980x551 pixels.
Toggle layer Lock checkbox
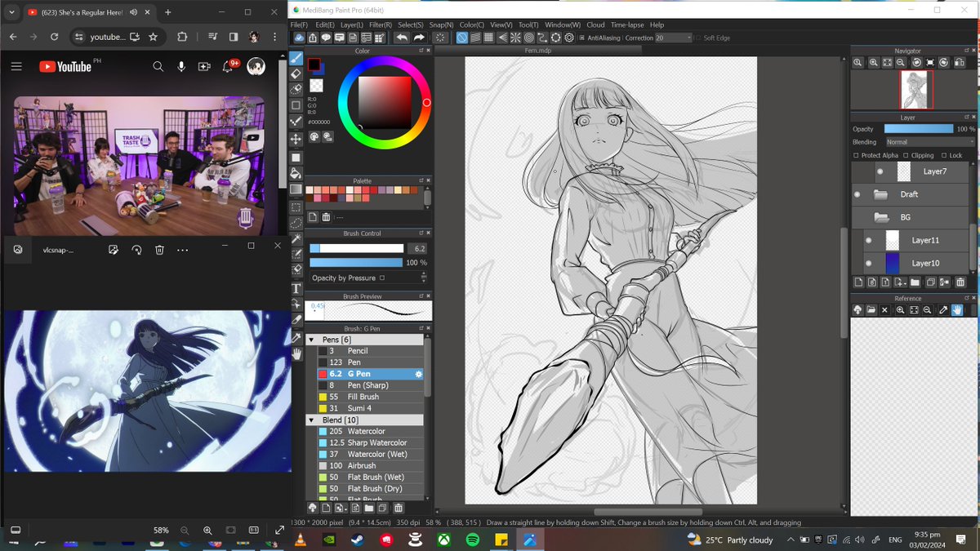(x=944, y=155)
